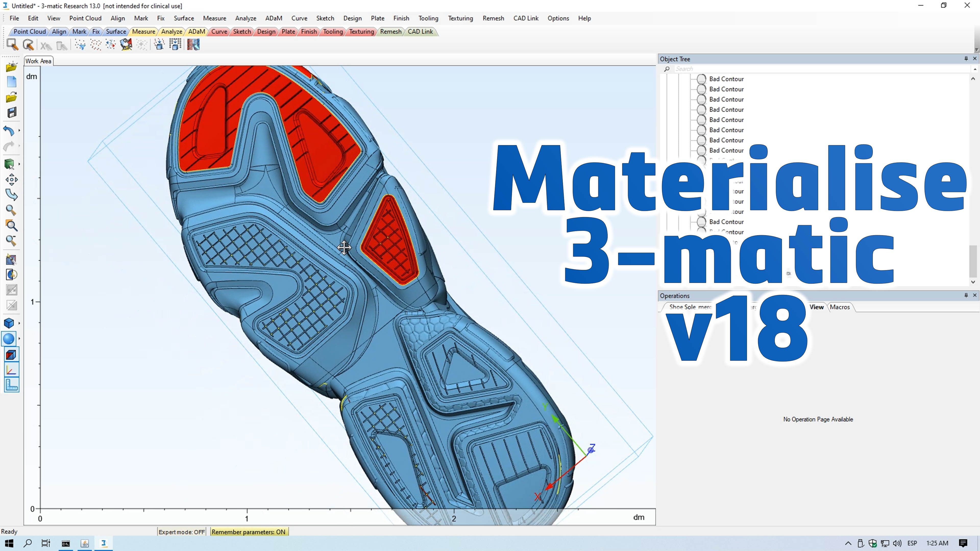Image resolution: width=980 pixels, height=551 pixels.
Task: Open the Remesh menu in menu bar
Action: (493, 18)
